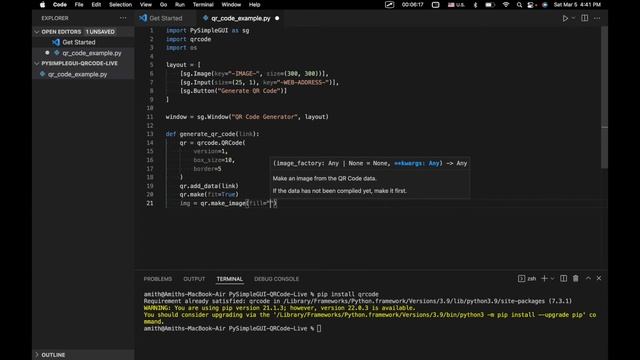Click the date and time Sat Mar 5
Image resolution: width=640 pixels, height=360 pixels.
(577, 5)
